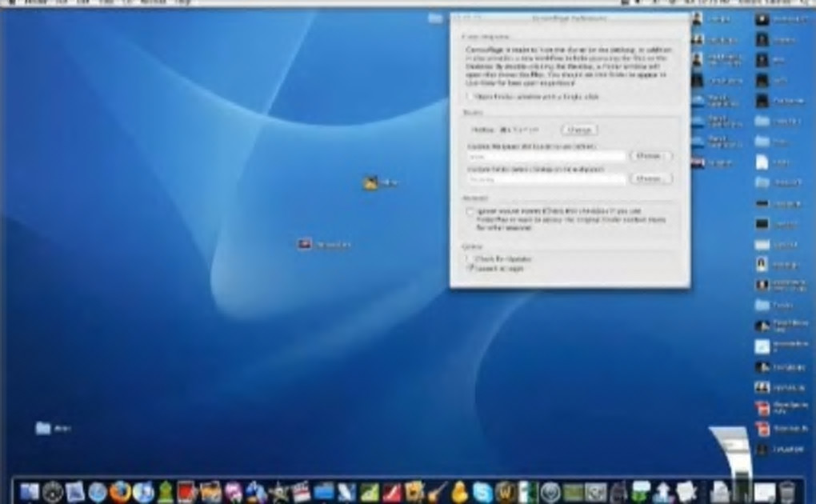The height and width of the screenshot is (504, 816).
Task: Focus the custom wallpaper path field
Action: [x=546, y=156]
